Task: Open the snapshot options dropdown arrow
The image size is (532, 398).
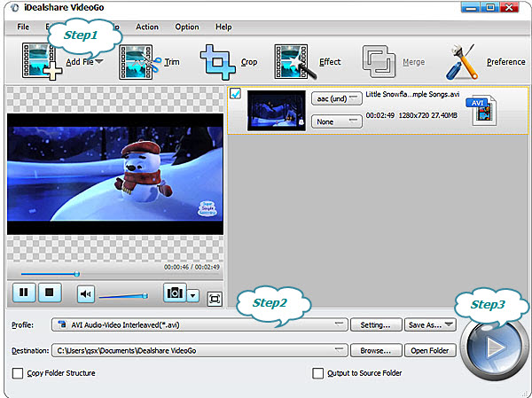Action: pos(192,295)
